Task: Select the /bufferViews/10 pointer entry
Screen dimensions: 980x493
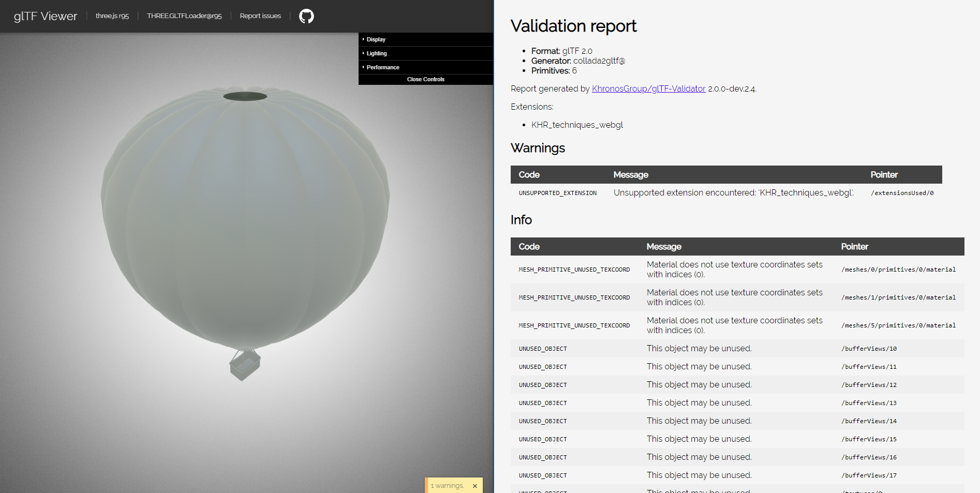Action: 869,348
